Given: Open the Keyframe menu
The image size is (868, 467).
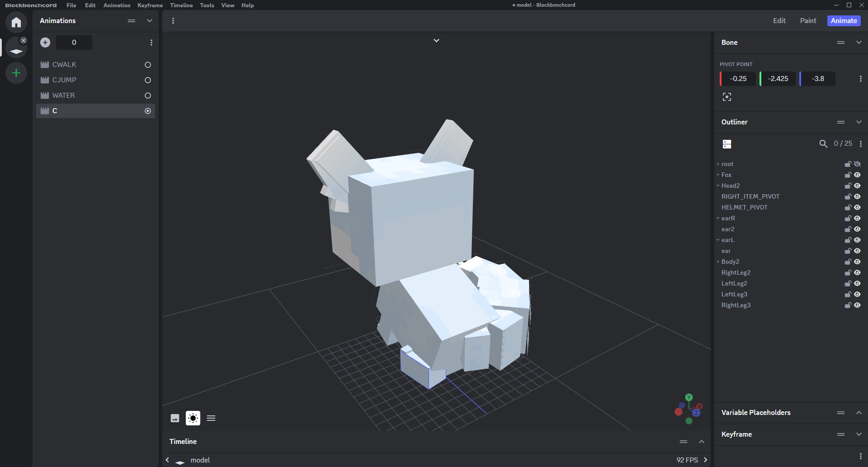Looking at the screenshot, I should 149,5.
